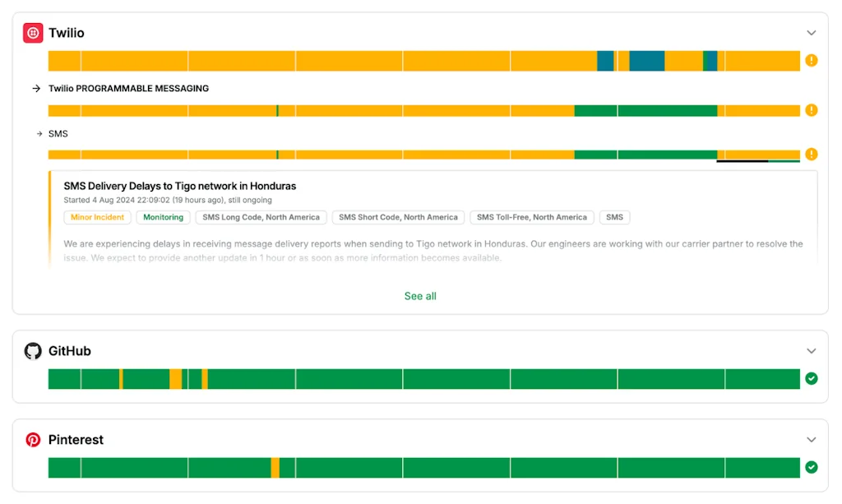Click the GitHub octocat logo icon
Image resolution: width=842 pixels, height=504 pixels.
pos(33,351)
